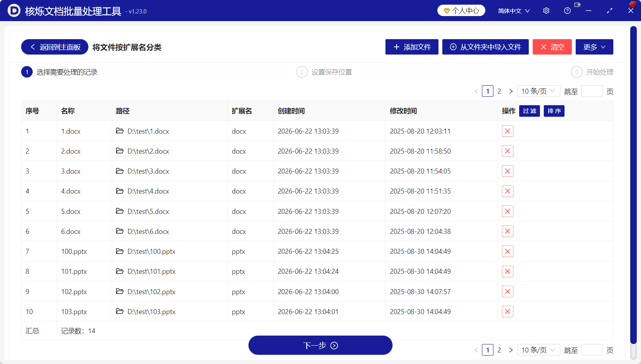
Task: Go to next page with top arrow
Action: tap(511, 91)
